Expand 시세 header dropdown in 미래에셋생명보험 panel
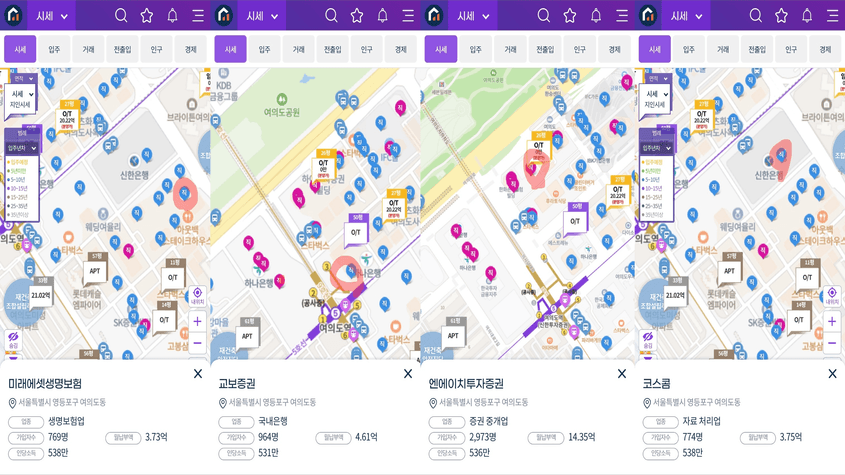The height and width of the screenshot is (475, 845). click(x=52, y=16)
